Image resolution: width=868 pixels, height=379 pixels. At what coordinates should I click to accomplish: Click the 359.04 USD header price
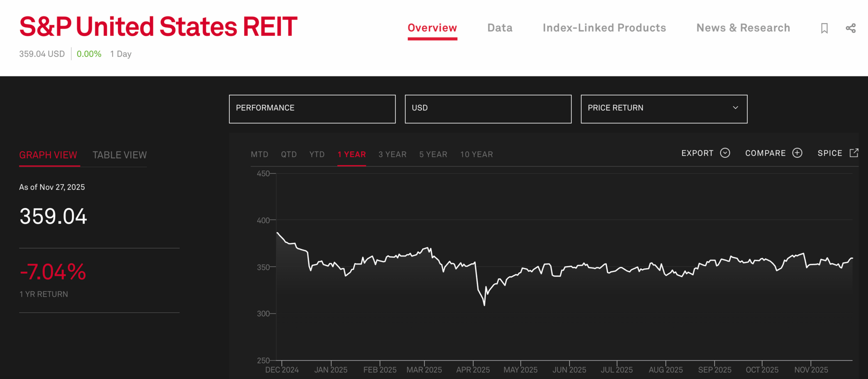[42, 54]
